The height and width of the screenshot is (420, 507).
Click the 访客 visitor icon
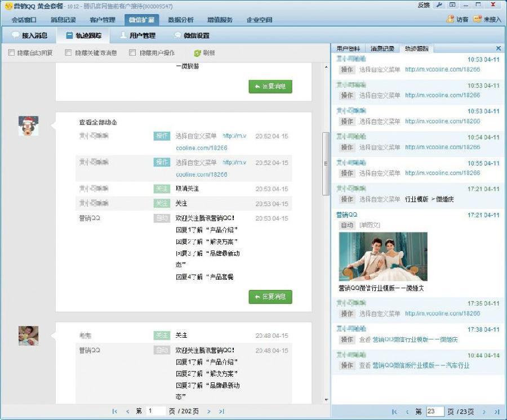(x=451, y=19)
